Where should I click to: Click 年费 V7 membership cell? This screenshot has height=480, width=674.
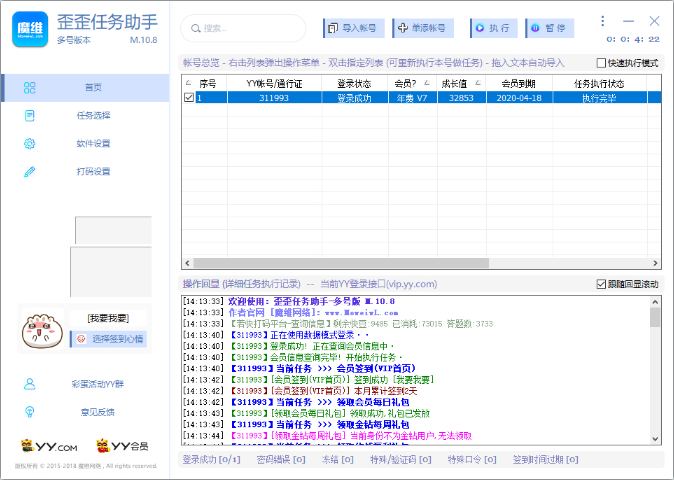click(413, 98)
